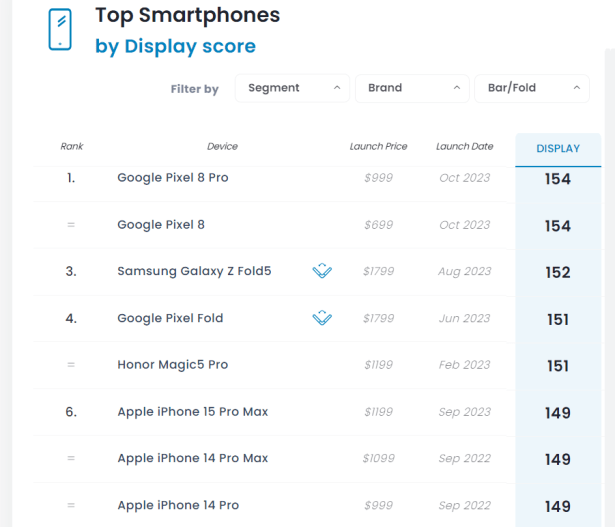615x527 pixels.
Task: Click the Device column header
Action: tap(222, 146)
